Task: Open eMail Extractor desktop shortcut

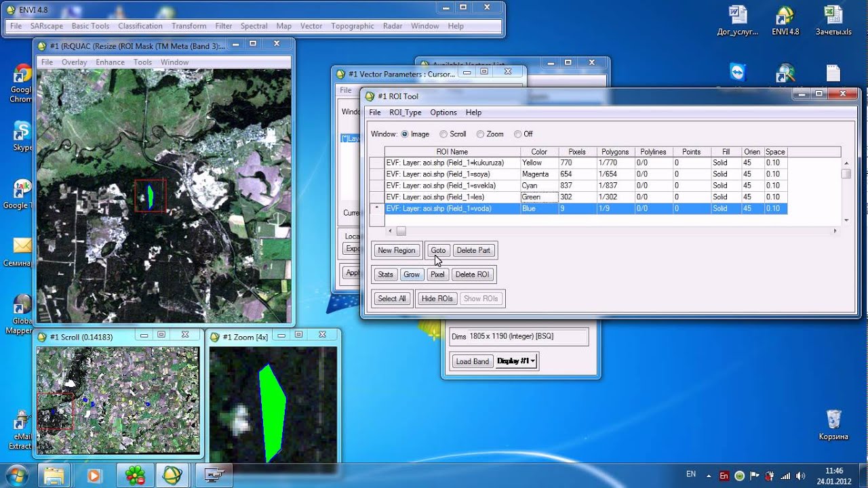Action: pyautogui.click(x=20, y=430)
